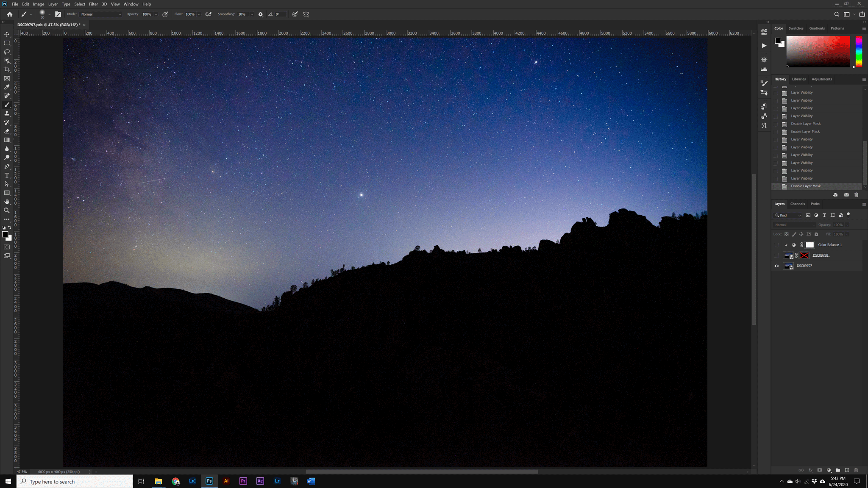The image size is (868, 488).
Task: Open the brush preset picker arrow
Action: [50, 14]
